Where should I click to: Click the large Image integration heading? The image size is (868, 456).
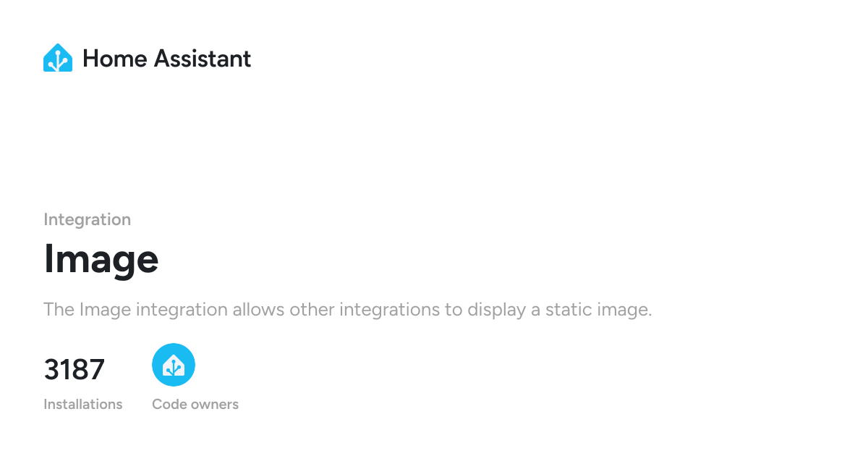pyautogui.click(x=101, y=258)
